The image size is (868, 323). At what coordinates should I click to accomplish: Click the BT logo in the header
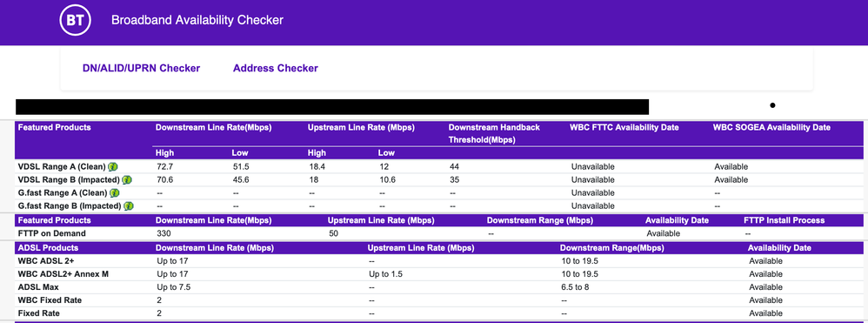click(x=76, y=21)
